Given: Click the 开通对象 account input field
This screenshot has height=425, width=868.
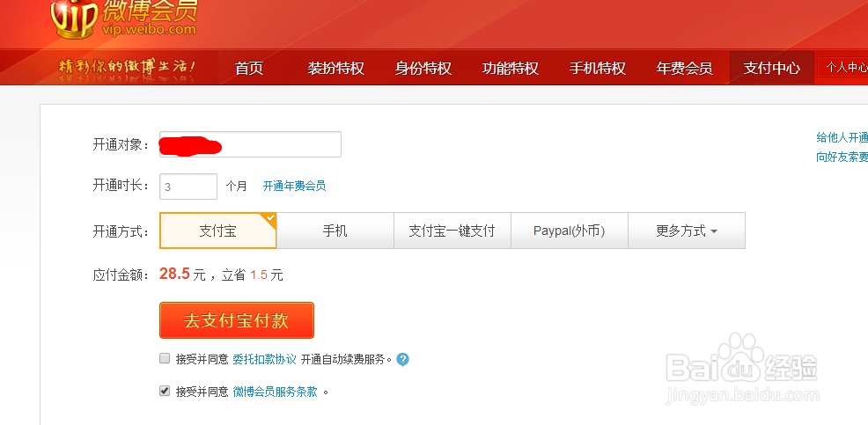Looking at the screenshot, I should 250,144.
